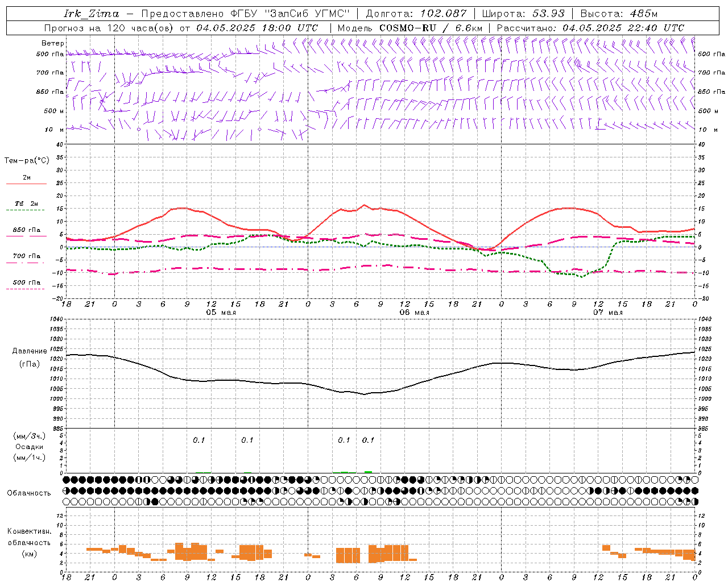Click the '(мм/3ч.)' precipitation unit label
The height and width of the screenshot is (582, 728).
pyautogui.click(x=30, y=436)
